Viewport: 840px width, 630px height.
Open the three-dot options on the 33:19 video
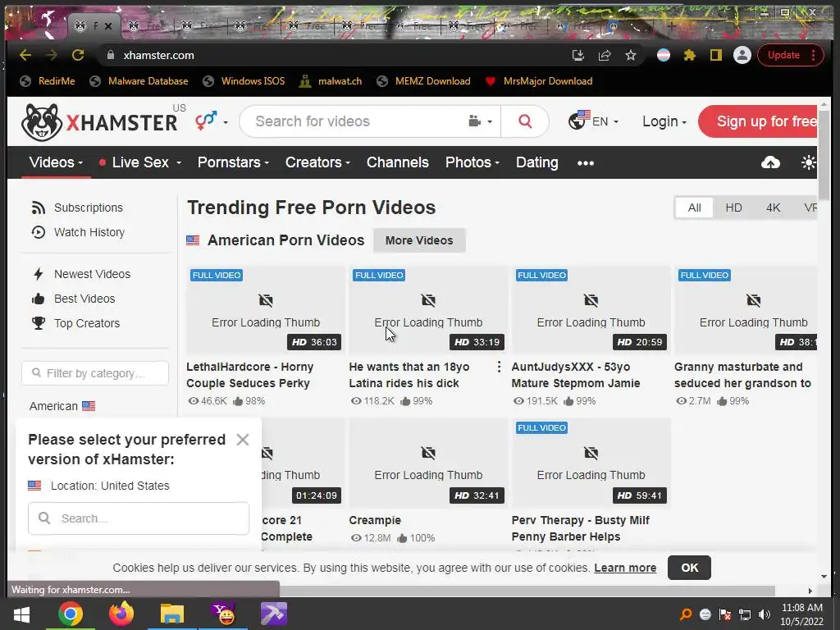pos(499,367)
